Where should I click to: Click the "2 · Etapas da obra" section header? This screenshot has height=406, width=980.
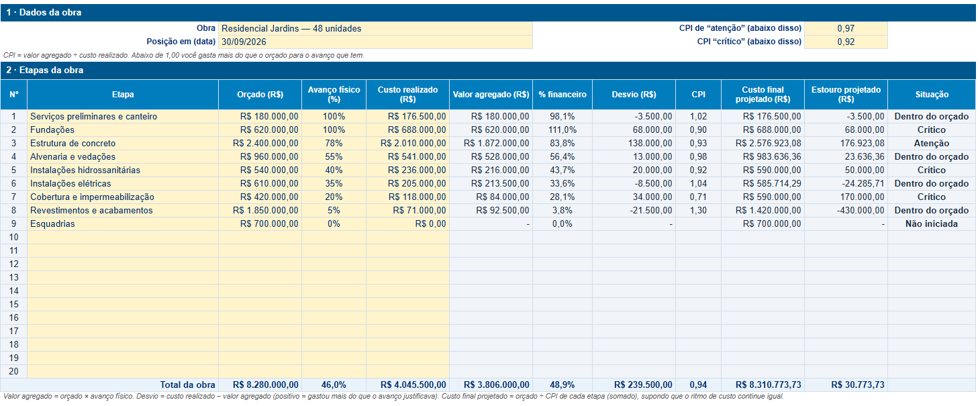tap(488, 70)
